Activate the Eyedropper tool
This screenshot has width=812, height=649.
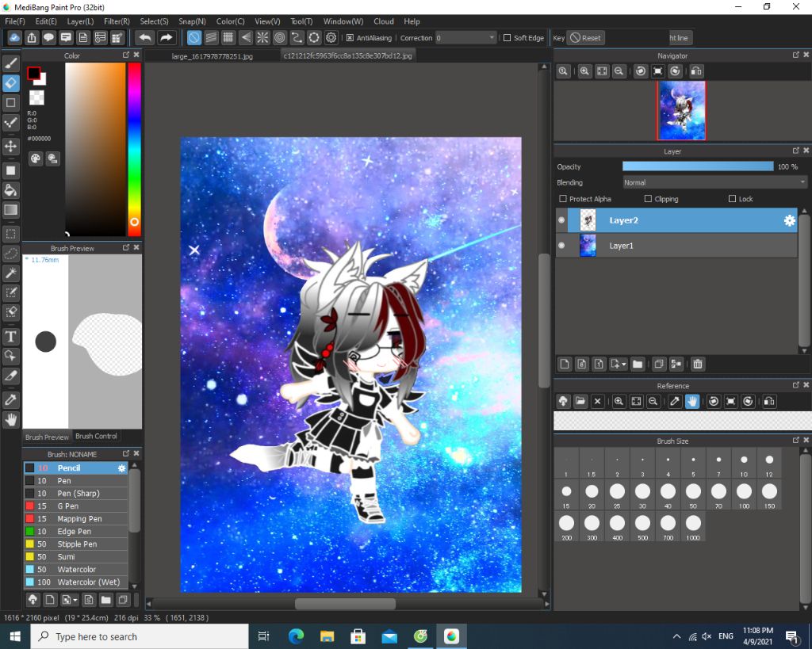coord(11,399)
